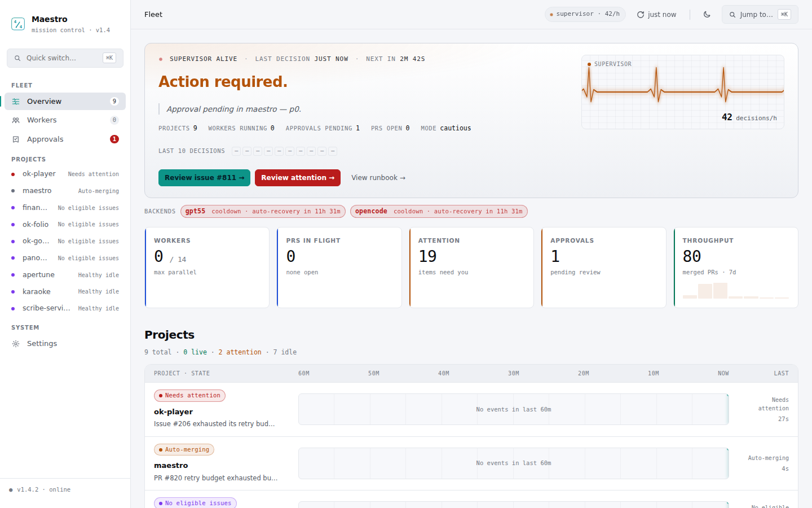Select the ok-go... project in sidebar

[65, 241]
